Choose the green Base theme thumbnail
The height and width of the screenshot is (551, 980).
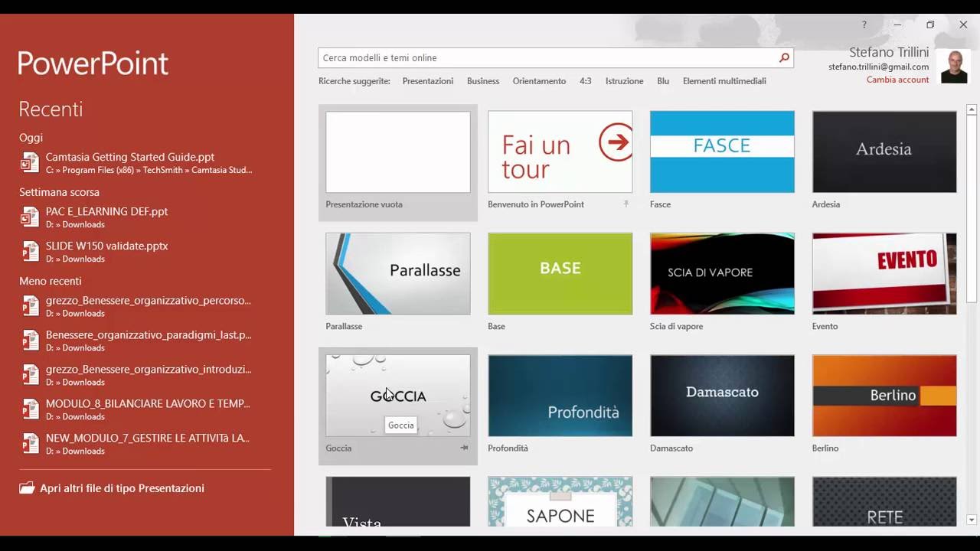560,274
